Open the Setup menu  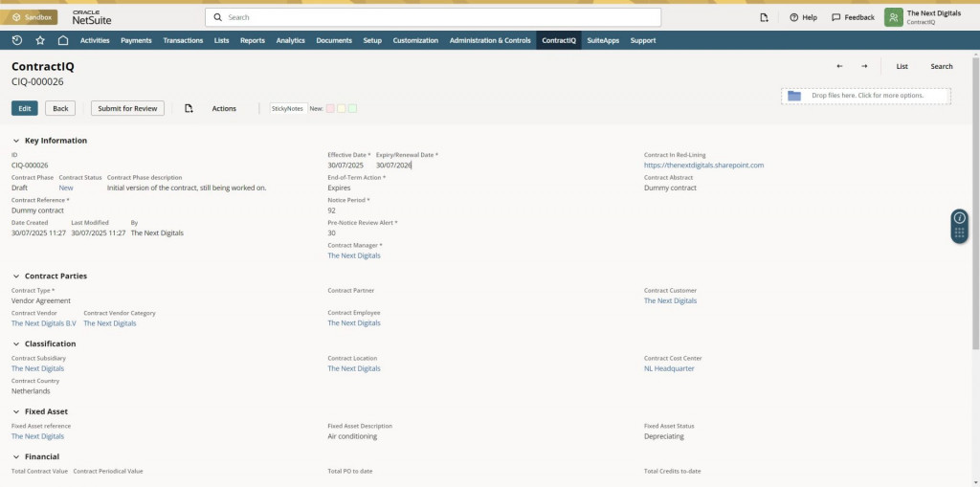(372, 40)
